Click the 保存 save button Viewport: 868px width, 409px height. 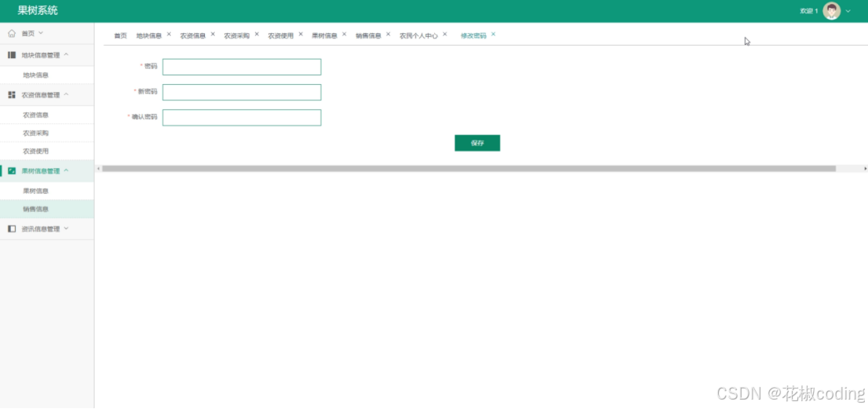coord(477,143)
